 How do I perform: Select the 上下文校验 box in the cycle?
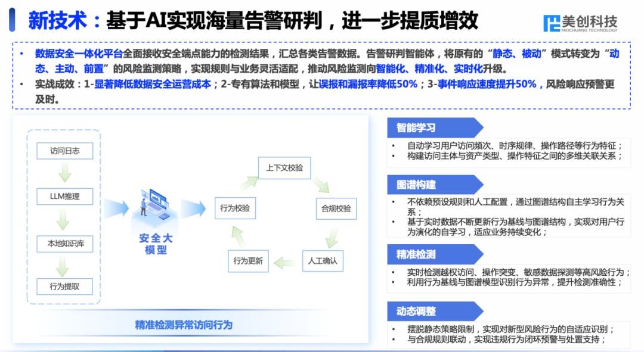(284, 169)
